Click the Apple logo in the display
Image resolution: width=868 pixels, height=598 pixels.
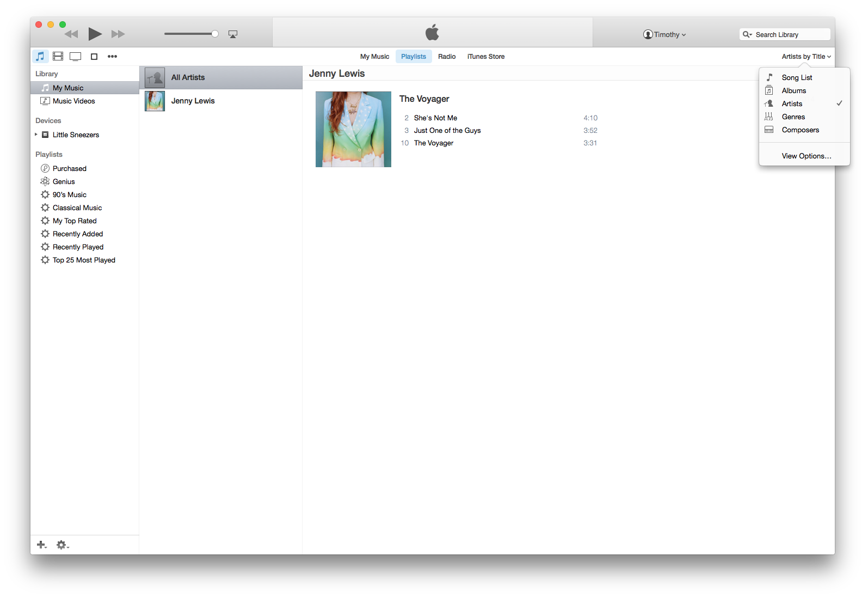point(432,32)
